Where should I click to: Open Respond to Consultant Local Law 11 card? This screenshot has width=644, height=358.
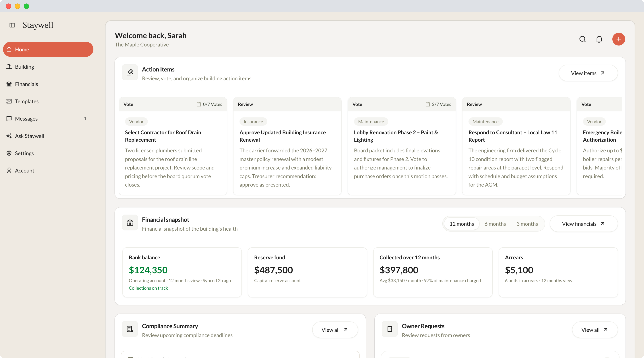pos(516,146)
